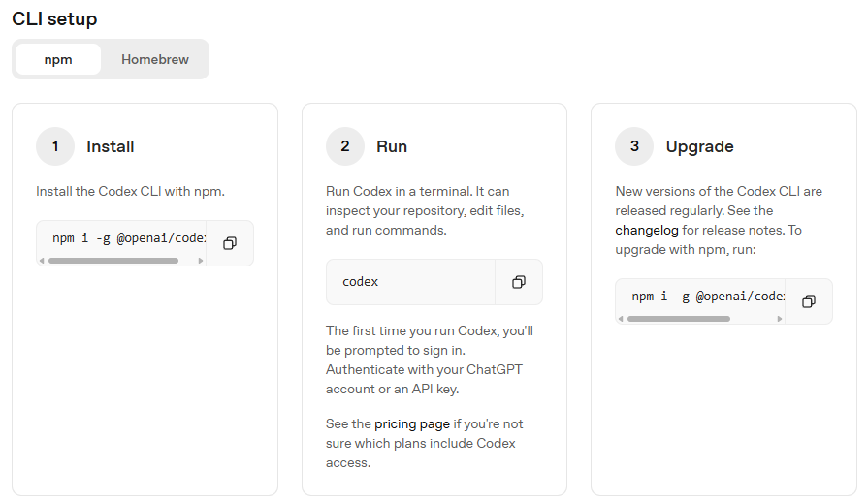This screenshot has width=868, height=501.
Task: Click right scroll arrow in Upgrade code block
Action: [x=780, y=319]
